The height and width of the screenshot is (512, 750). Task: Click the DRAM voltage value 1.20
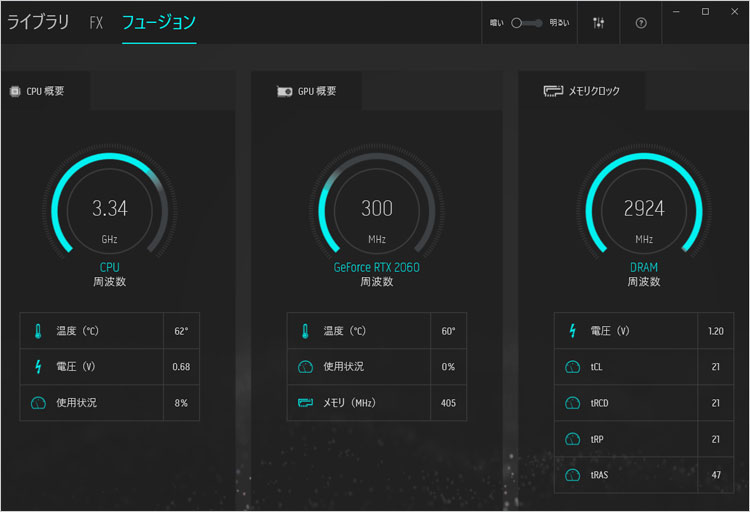pyautogui.click(x=716, y=331)
